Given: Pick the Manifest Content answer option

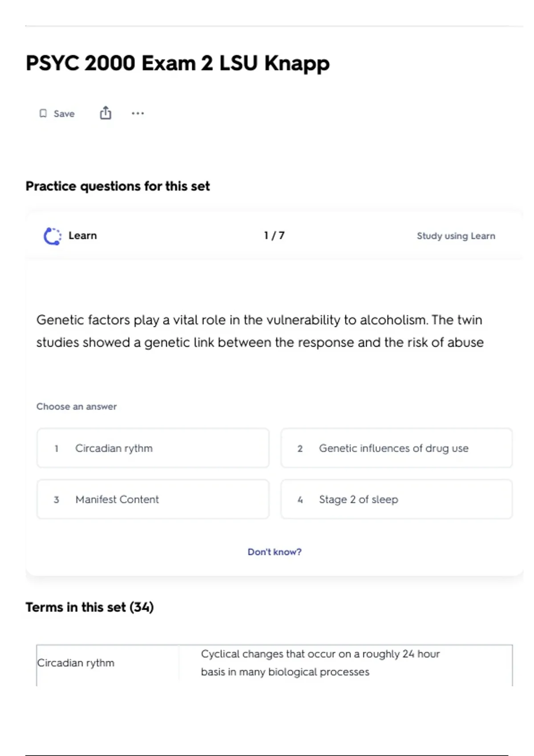Looking at the screenshot, I should [153, 499].
